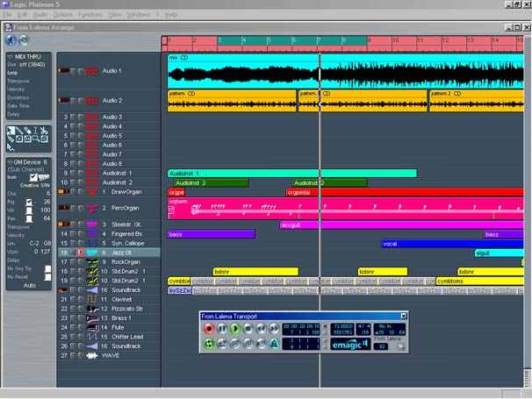Open the Edit menu
This screenshot has height=399, width=532.
click(23, 15)
